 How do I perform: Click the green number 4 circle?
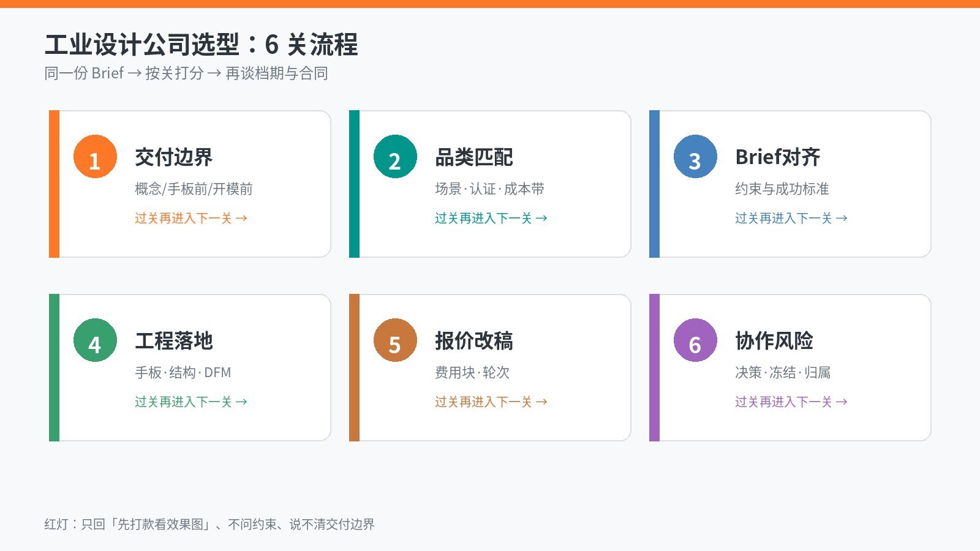(x=95, y=340)
